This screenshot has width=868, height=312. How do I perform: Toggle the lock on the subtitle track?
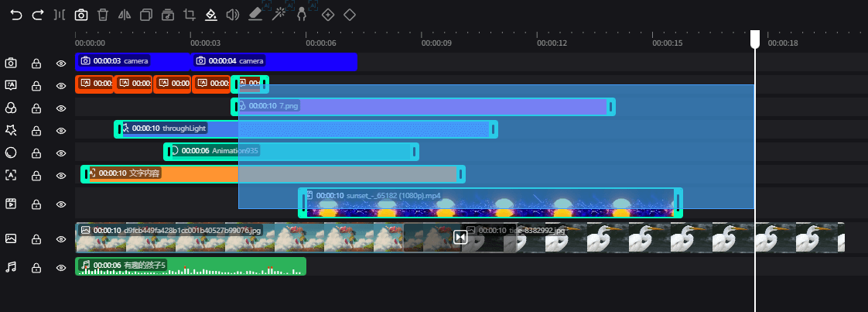pos(36,85)
